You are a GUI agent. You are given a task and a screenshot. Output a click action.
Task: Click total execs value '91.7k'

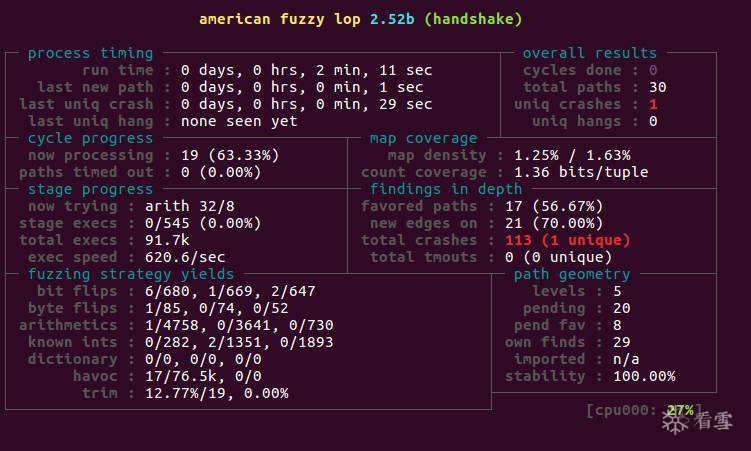click(167, 240)
